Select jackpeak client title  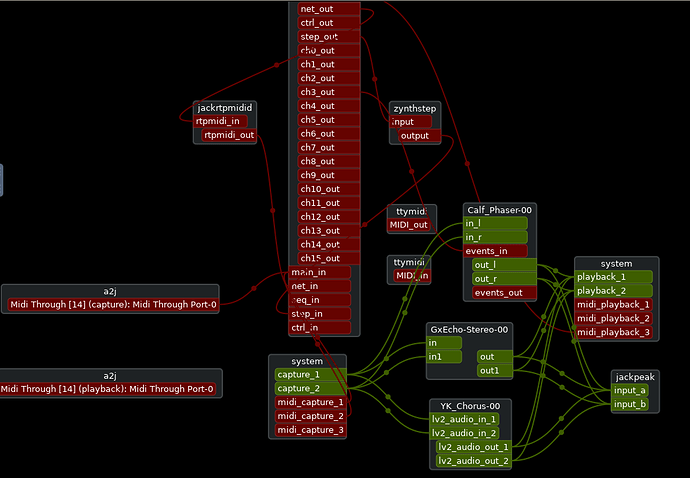635,377
